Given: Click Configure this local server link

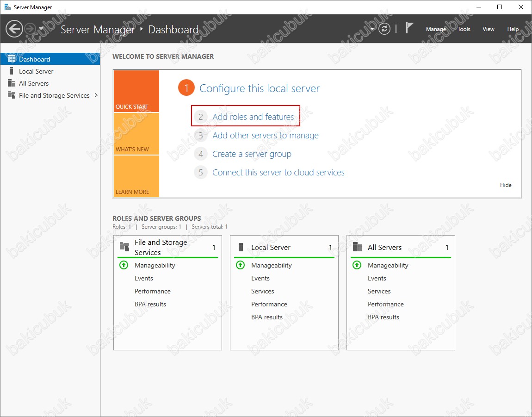Looking at the screenshot, I should click(x=259, y=88).
